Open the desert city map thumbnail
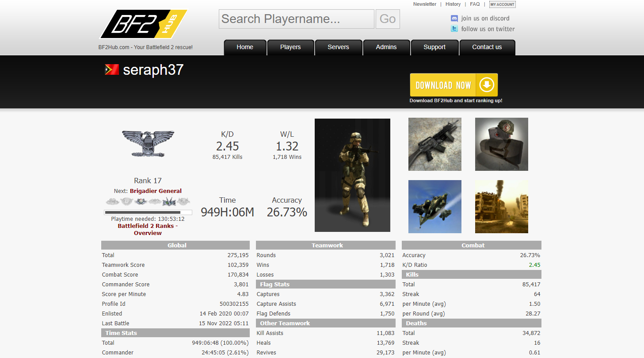The image size is (644, 358). [x=502, y=207]
